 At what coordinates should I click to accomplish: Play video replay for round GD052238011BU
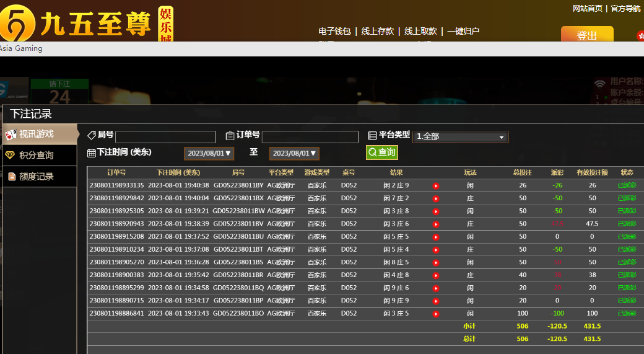435,237
